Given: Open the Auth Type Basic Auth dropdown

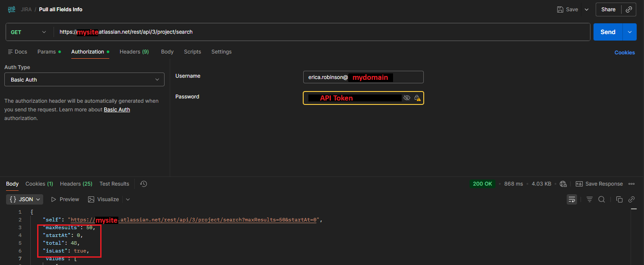Looking at the screenshot, I should click(84, 79).
